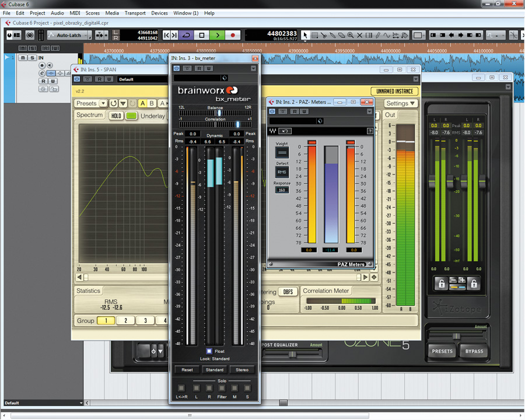Select the Zoom magnifier tool
The image size is (525, 420).
[351, 35]
